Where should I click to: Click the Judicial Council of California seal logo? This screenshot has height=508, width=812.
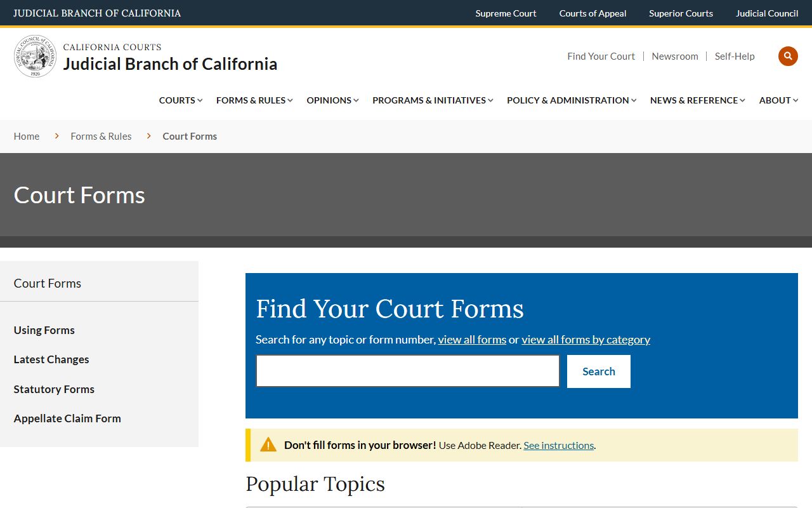tap(36, 56)
